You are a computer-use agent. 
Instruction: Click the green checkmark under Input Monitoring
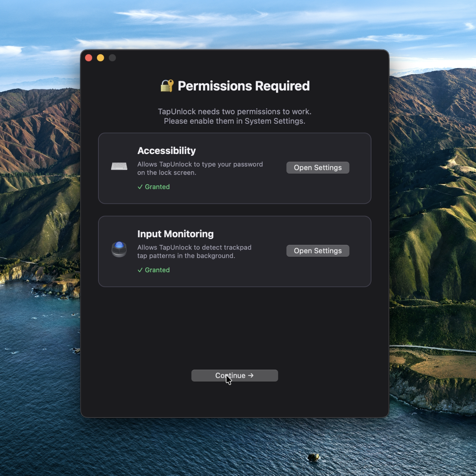(140, 270)
